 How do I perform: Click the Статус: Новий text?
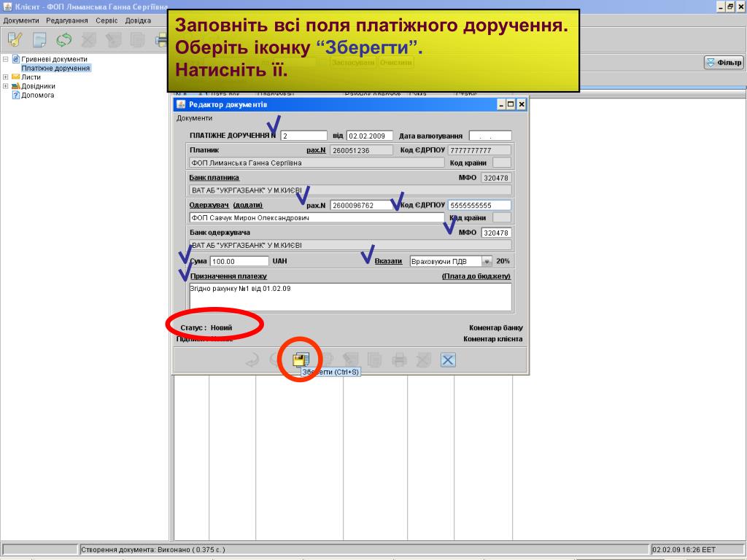click(x=206, y=327)
